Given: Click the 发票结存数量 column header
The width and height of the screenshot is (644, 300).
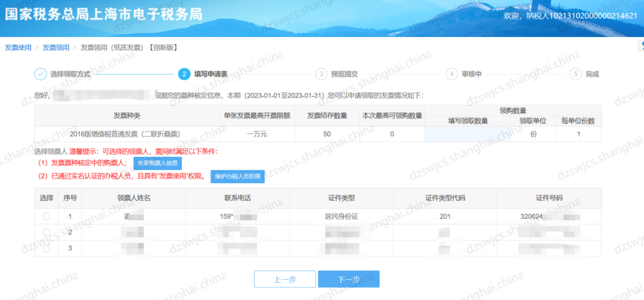Looking at the screenshot, I should [327, 116].
